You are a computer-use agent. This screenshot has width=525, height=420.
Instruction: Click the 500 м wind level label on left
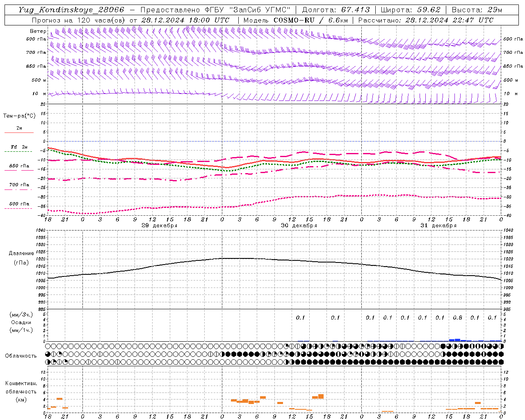[x=39, y=80]
